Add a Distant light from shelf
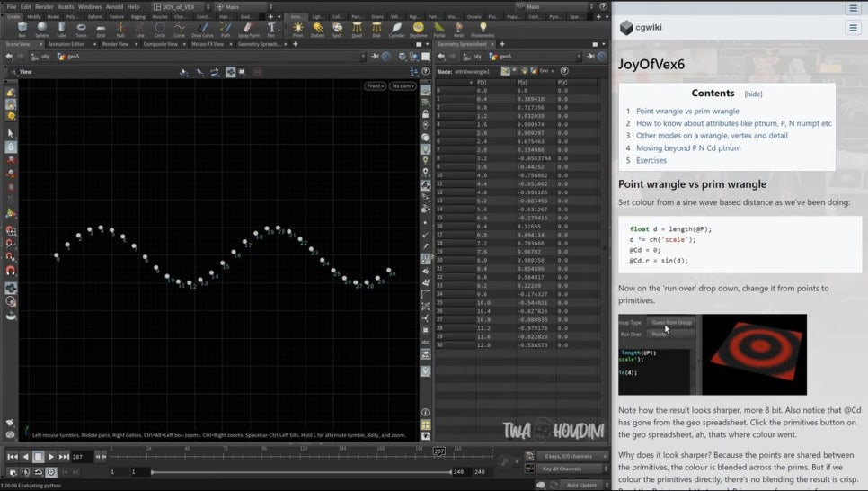The width and height of the screenshot is (868, 491). (x=318, y=30)
